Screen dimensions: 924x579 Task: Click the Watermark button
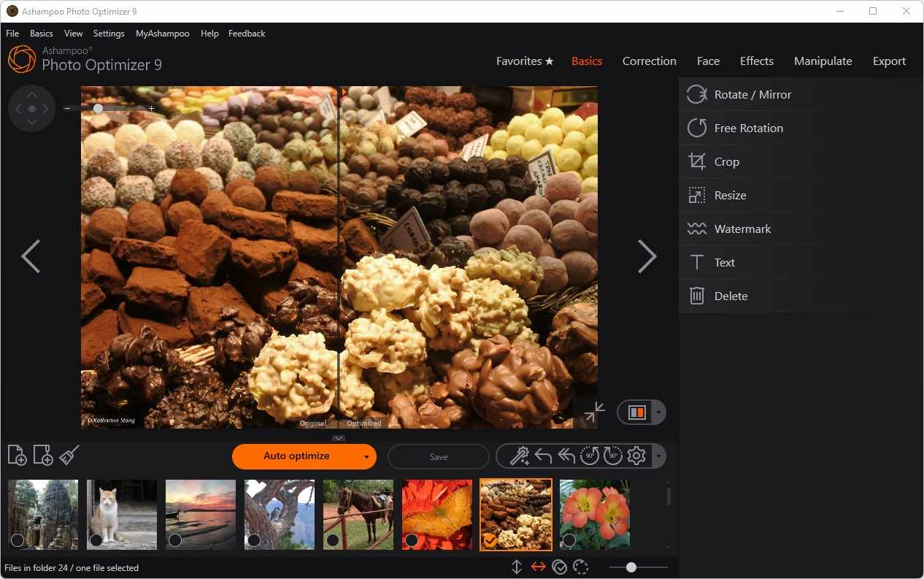pos(742,229)
